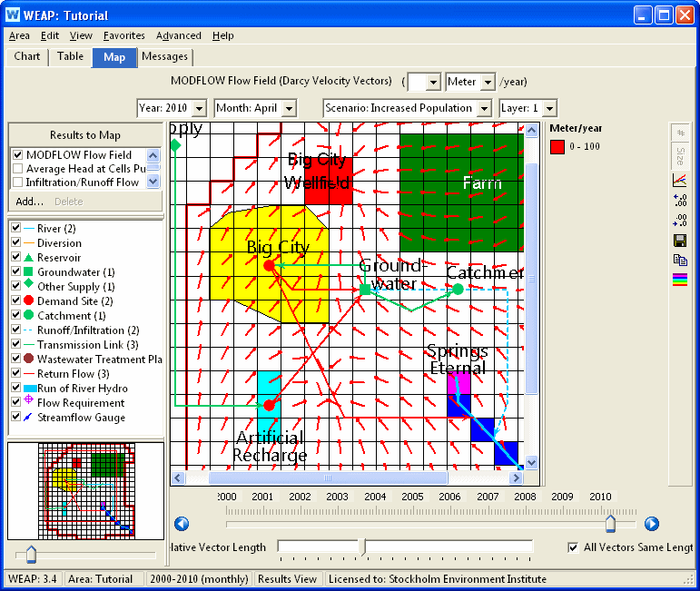Click map vertical scrollbar up arrow

[531, 130]
